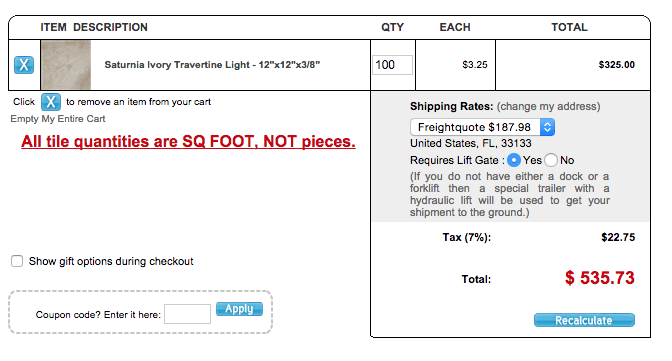Viewport: 672px width, 361px height.
Task: Click Empty My Entire Cart
Action: click(x=58, y=119)
